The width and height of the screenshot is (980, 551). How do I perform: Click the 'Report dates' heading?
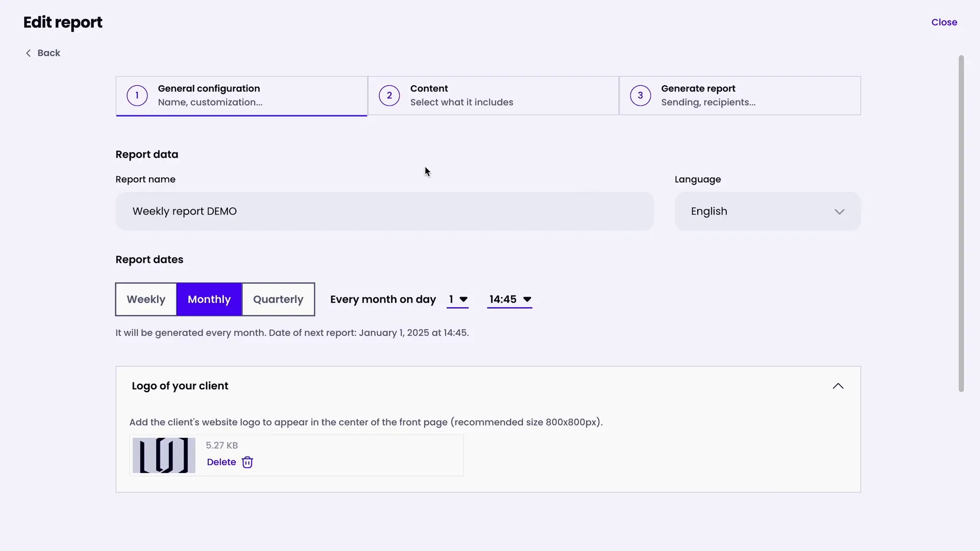coord(149,260)
